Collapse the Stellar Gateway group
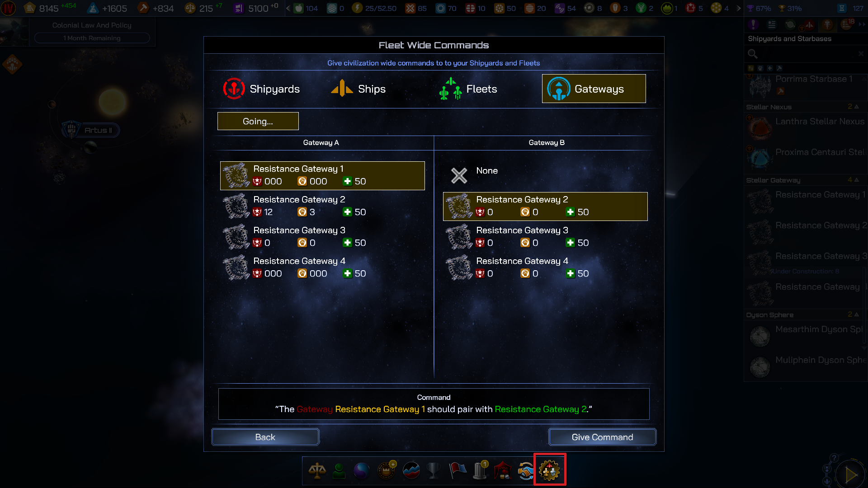The image size is (868, 488). click(x=857, y=180)
